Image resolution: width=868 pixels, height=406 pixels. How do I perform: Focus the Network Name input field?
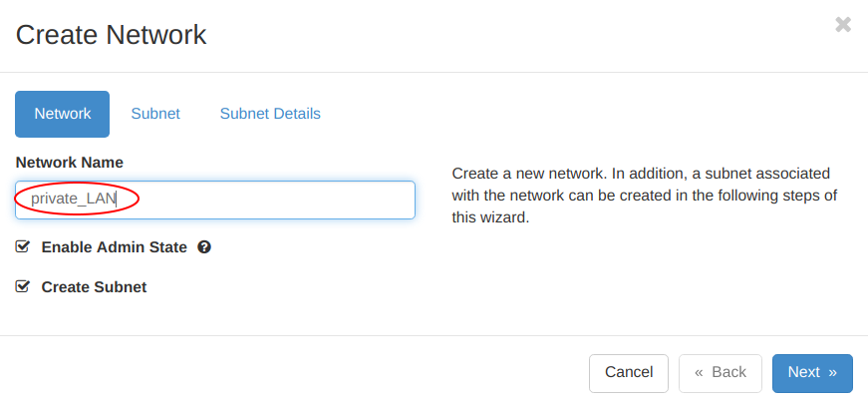point(215,200)
